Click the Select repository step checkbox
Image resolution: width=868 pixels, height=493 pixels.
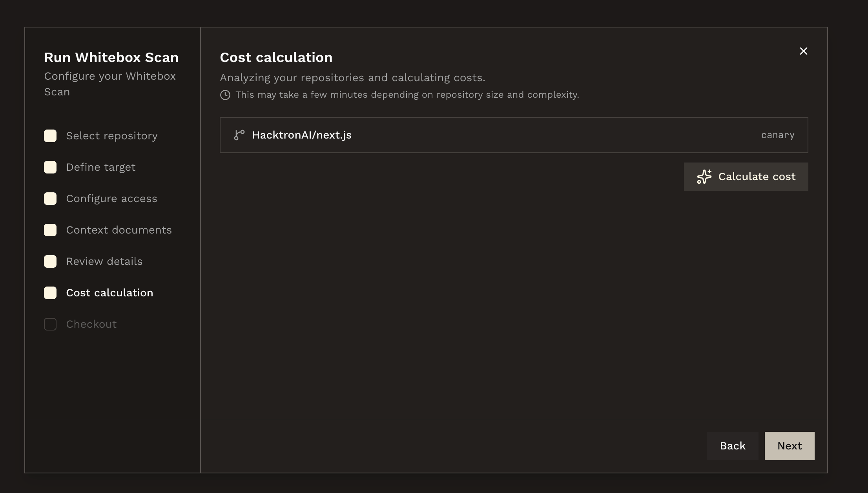click(50, 136)
